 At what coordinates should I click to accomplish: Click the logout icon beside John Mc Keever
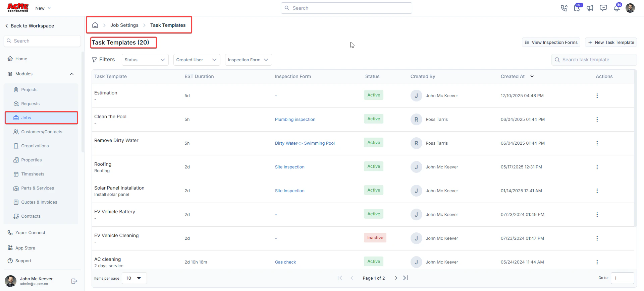[x=74, y=281]
